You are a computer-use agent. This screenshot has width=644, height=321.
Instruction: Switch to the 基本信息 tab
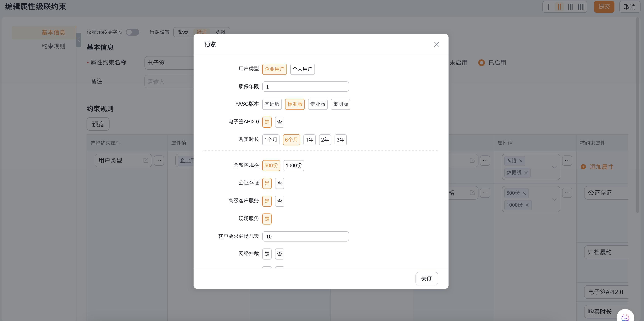pyautogui.click(x=53, y=32)
